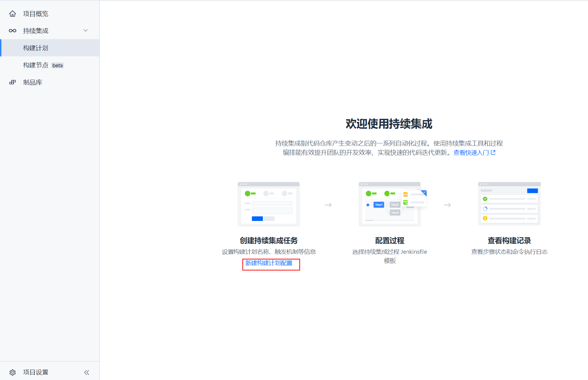Collapse the 持续集成 menu chevron
Screen dimensions: 588x380
point(86,31)
